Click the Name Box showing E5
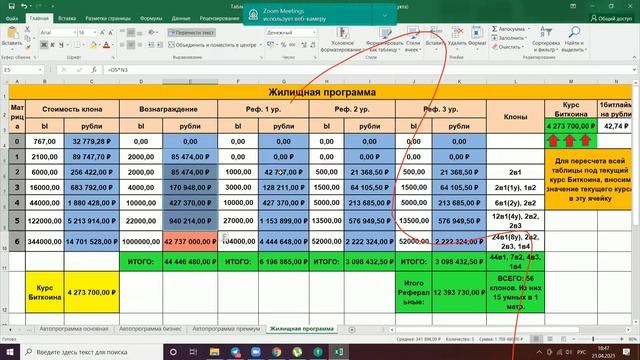The image size is (640, 360). 22,70
